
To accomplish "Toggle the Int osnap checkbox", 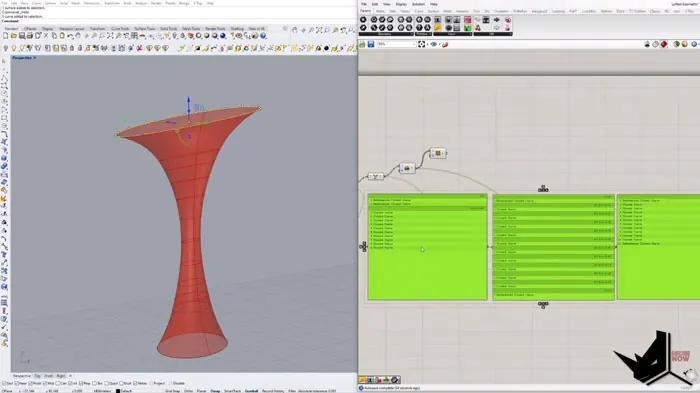I will click(x=70, y=383).
